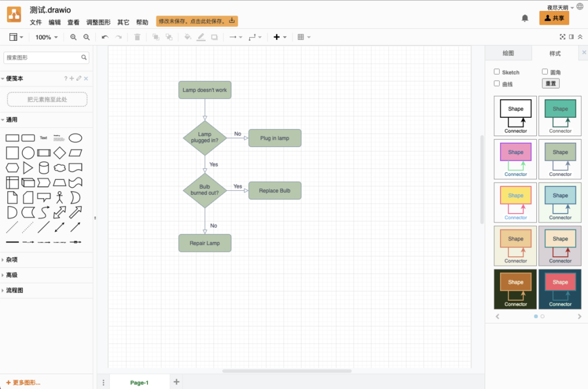The image size is (588, 389).
Task: Select the Repair Lamp flowchart box
Action: click(x=205, y=243)
